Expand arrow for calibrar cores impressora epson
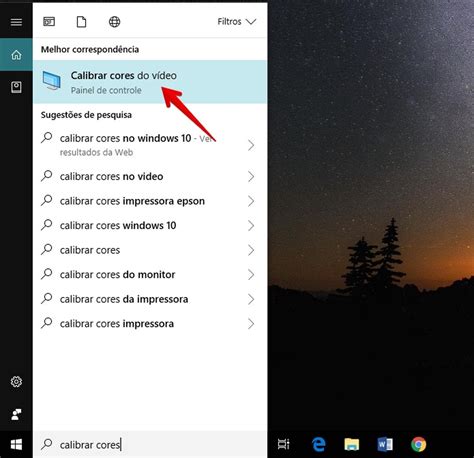 click(x=251, y=201)
